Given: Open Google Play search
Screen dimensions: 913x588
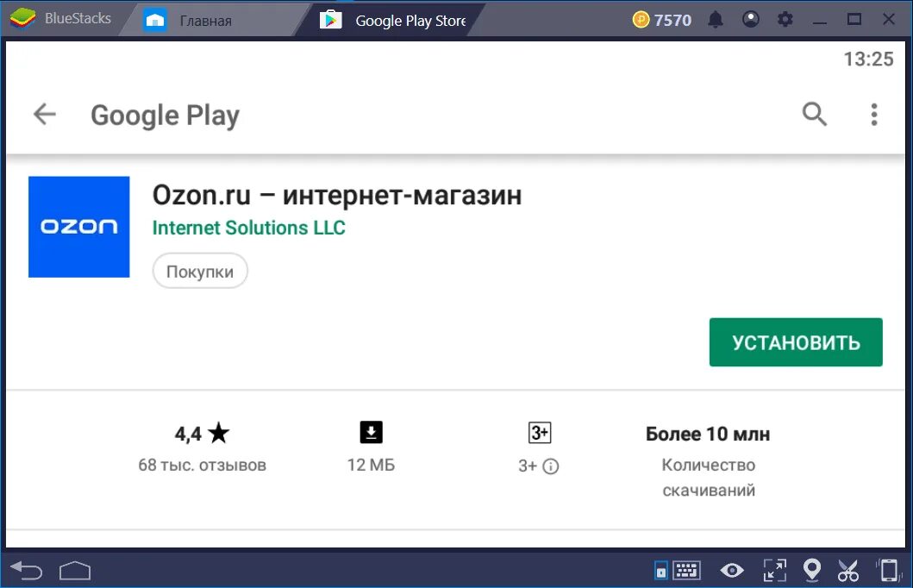Looking at the screenshot, I should point(814,114).
